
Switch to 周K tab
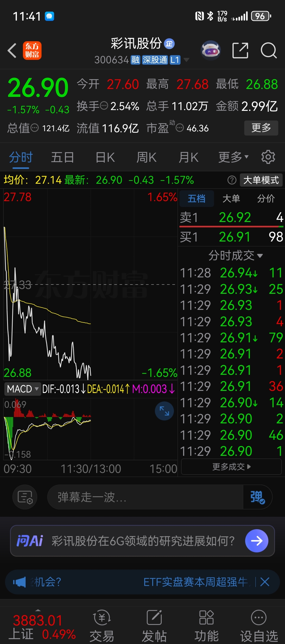point(146,157)
